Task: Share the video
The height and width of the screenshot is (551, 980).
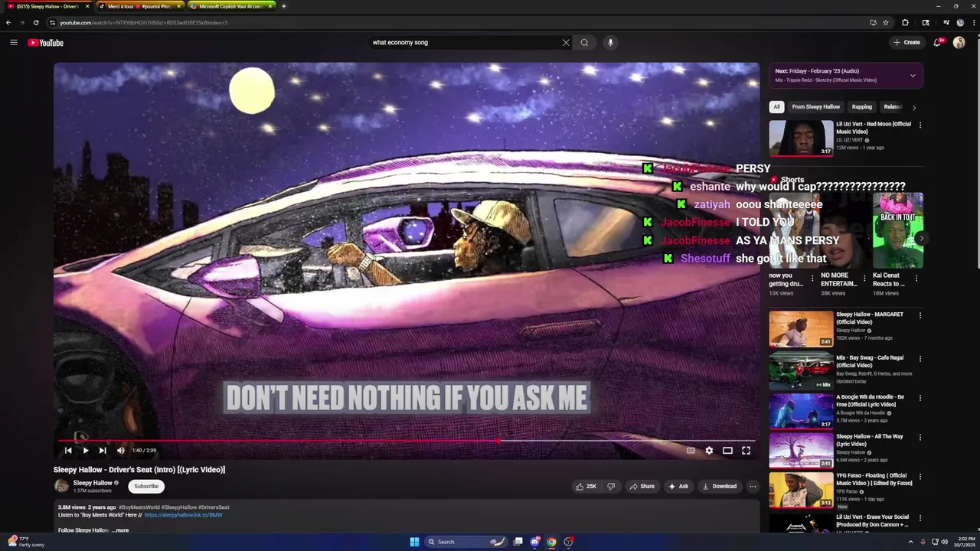Action: [642, 486]
